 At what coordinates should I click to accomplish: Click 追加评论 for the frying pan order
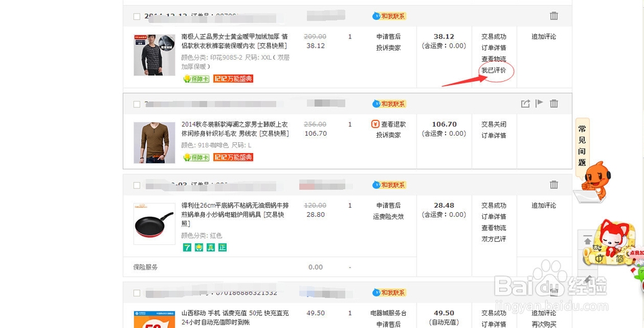pyautogui.click(x=544, y=205)
